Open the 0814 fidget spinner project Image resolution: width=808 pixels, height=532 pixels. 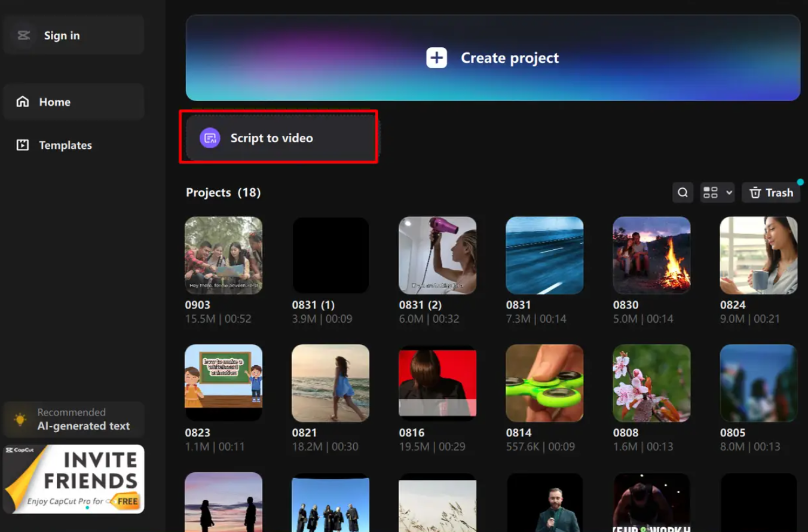pyautogui.click(x=544, y=383)
